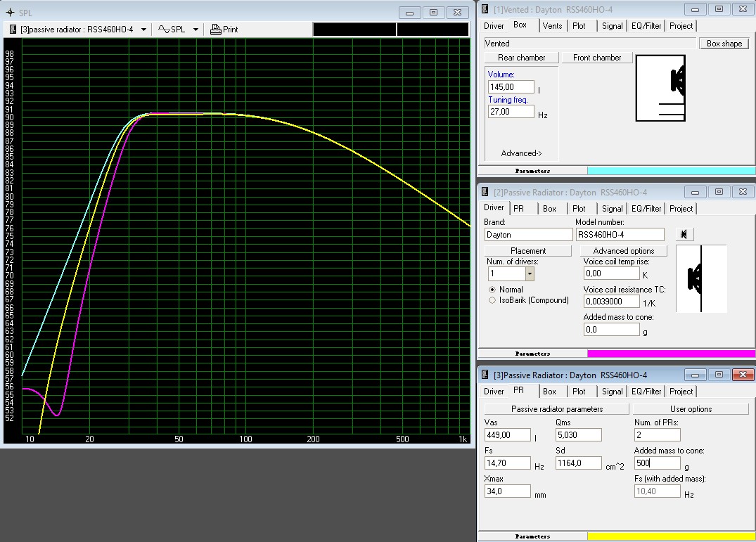Click the SPL window crosshair title icon
The image size is (756, 542).
pyautogui.click(x=9, y=13)
